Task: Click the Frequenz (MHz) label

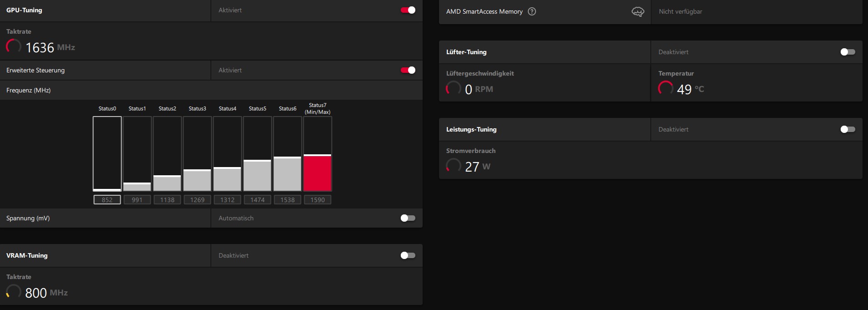Action: coord(28,90)
